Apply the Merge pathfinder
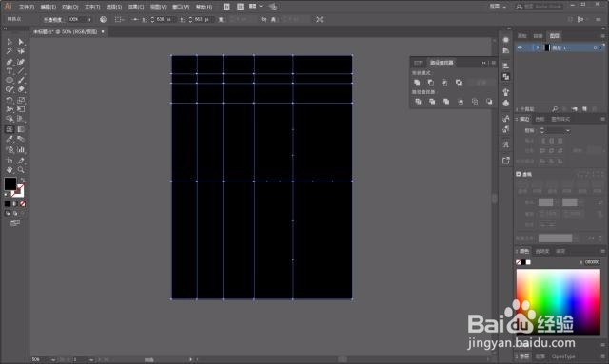 pos(446,102)
